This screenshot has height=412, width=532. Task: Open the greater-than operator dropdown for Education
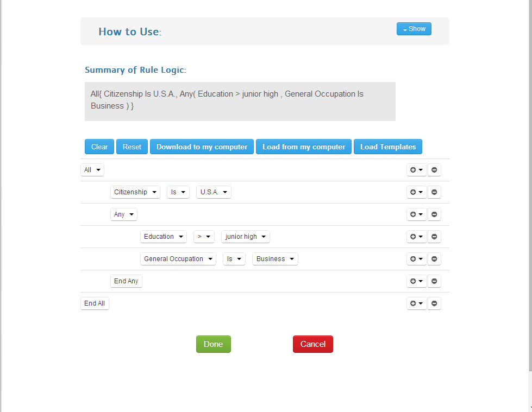pos(204,237)
